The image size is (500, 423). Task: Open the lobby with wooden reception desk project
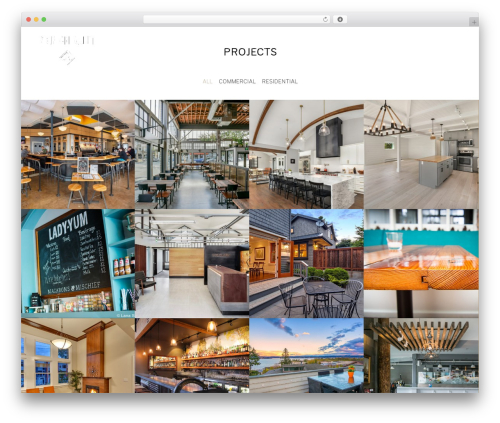[x=192, y=263]
